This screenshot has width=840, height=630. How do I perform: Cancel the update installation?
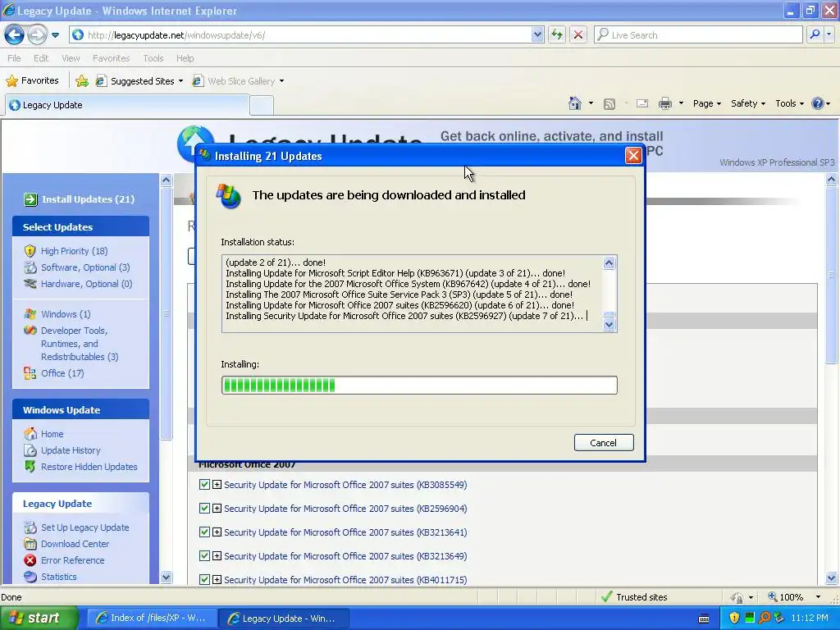tap(603, 442)
